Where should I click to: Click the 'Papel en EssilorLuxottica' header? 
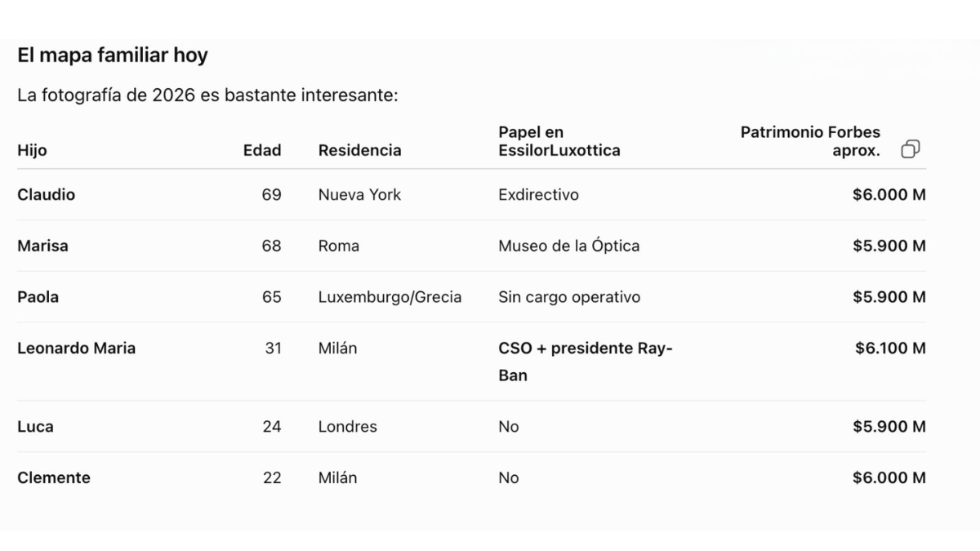559,141
